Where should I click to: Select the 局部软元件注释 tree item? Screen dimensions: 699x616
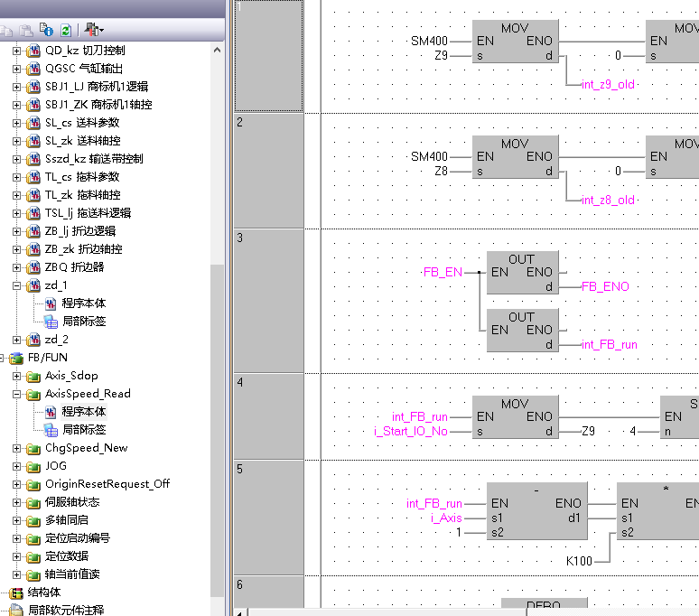(65, 611)
